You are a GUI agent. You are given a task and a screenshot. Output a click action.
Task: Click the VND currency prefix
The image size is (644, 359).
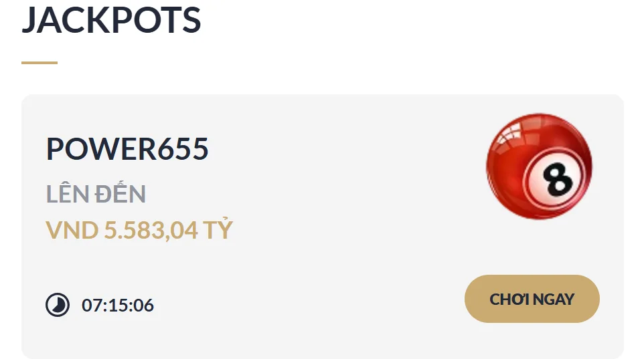(x=72, y=230)
